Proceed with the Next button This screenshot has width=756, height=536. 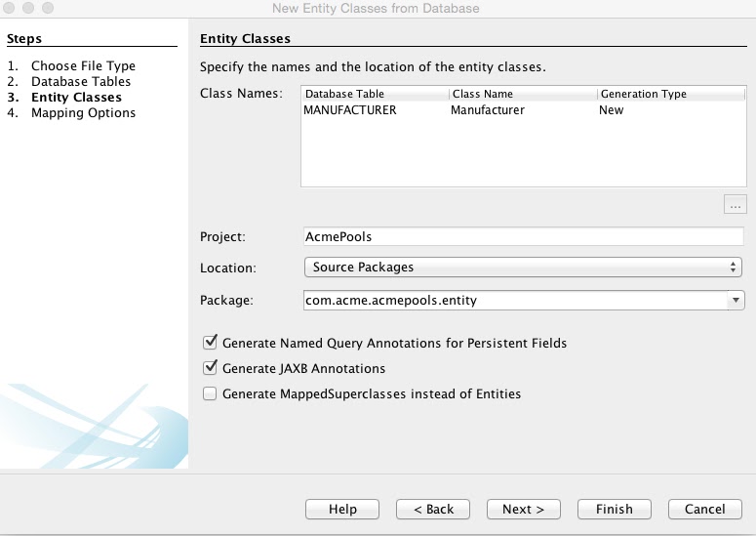click(524, 509)
